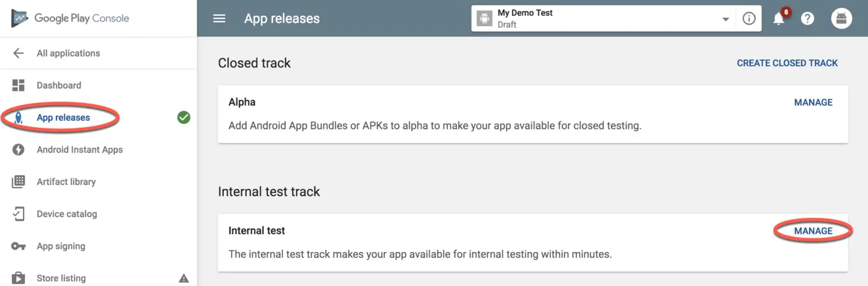Click Create Closed Track link
This screenshot has width=868, height=286.
787,63
